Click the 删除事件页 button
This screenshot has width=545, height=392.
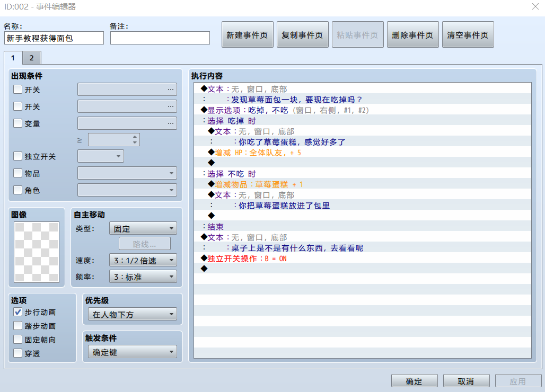pyautogui.click(x=412, y=35)
